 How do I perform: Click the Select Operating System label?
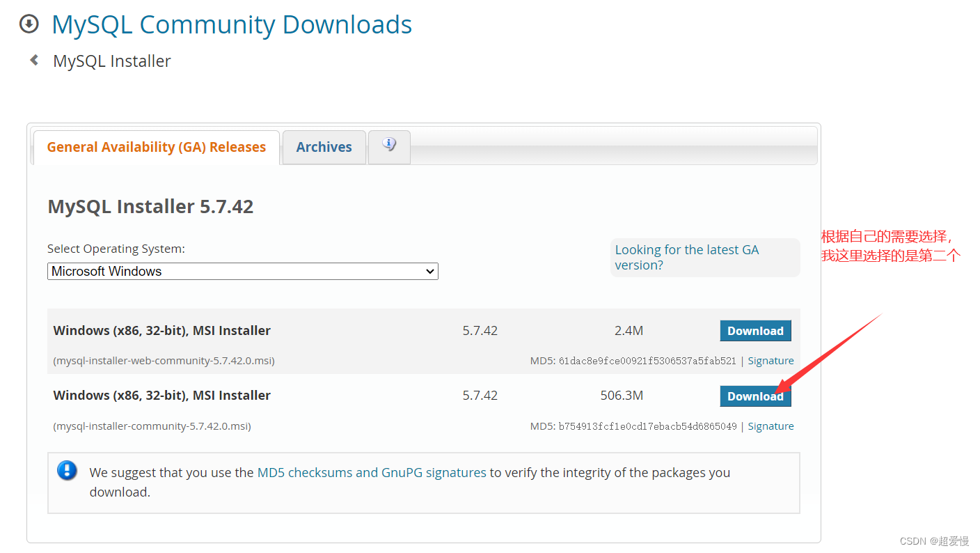click(116, 249)
